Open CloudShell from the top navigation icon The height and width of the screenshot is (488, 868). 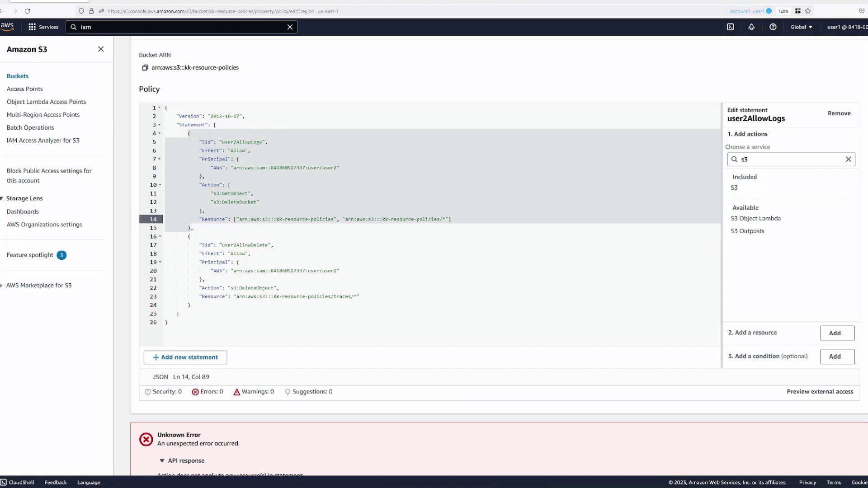click(730, 27)
